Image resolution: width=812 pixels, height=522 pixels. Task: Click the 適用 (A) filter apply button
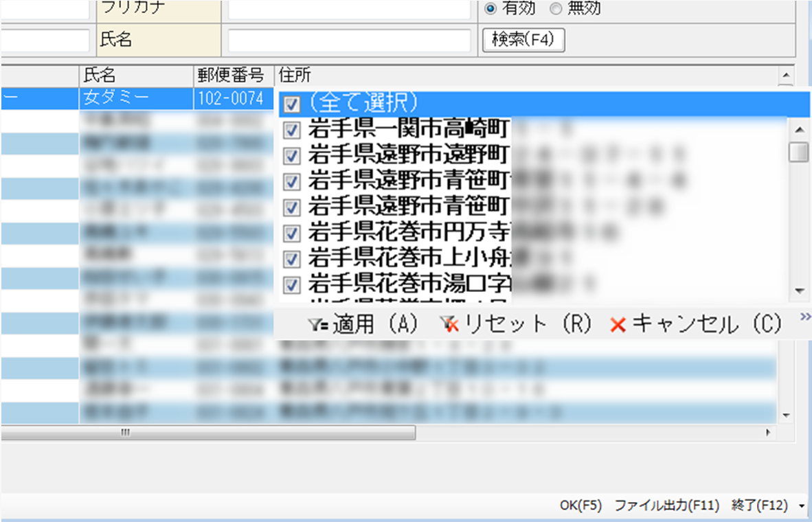(362, 324)
